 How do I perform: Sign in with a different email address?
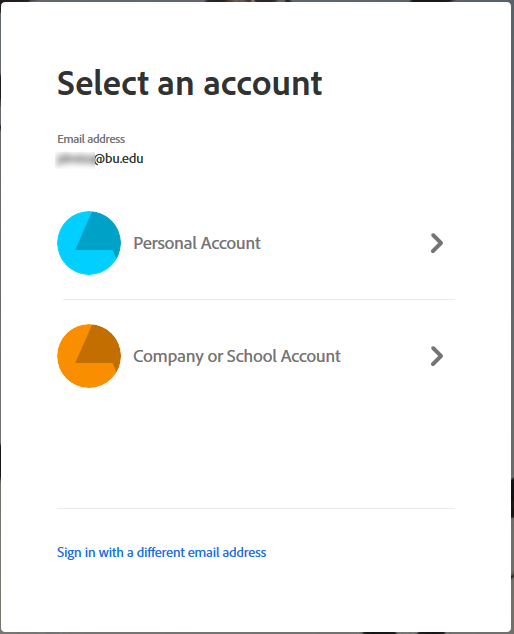(x=161, y=552)
